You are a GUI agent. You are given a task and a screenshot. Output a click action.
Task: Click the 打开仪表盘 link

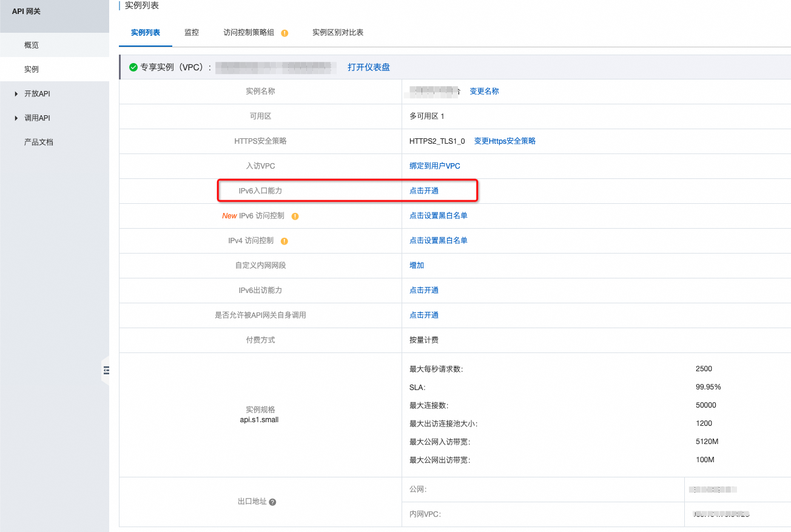click(369, 67)
